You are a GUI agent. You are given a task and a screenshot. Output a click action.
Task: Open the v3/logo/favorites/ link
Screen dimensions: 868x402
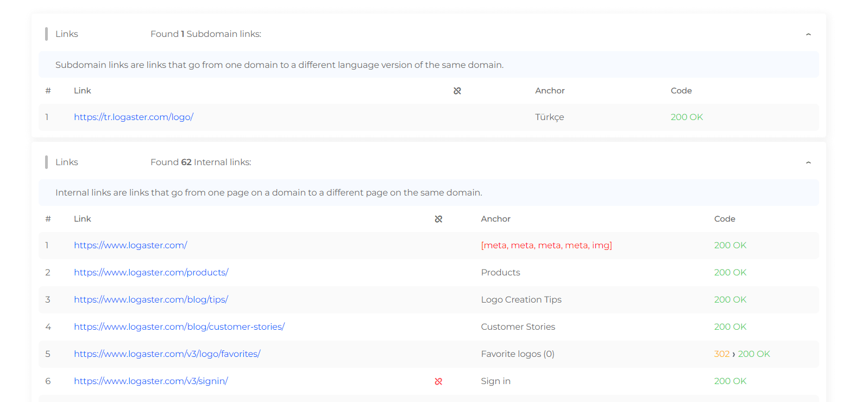(167, 354)
